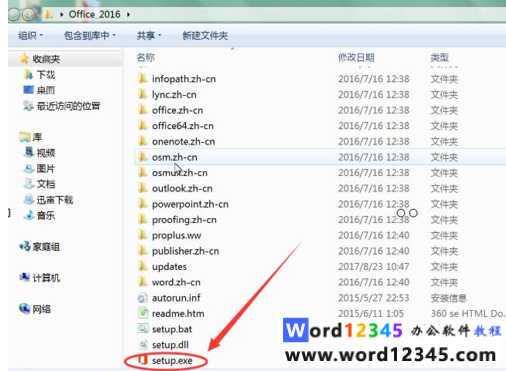Click the Back navigation button

13,14
